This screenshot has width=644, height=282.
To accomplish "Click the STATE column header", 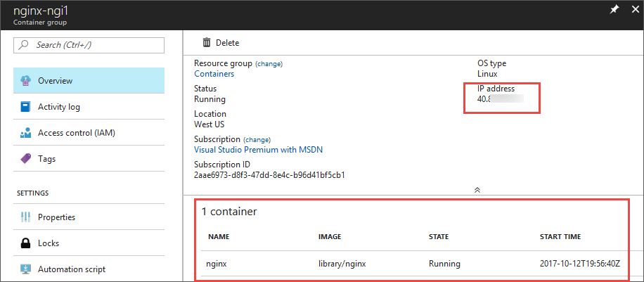I will point(439,237).
